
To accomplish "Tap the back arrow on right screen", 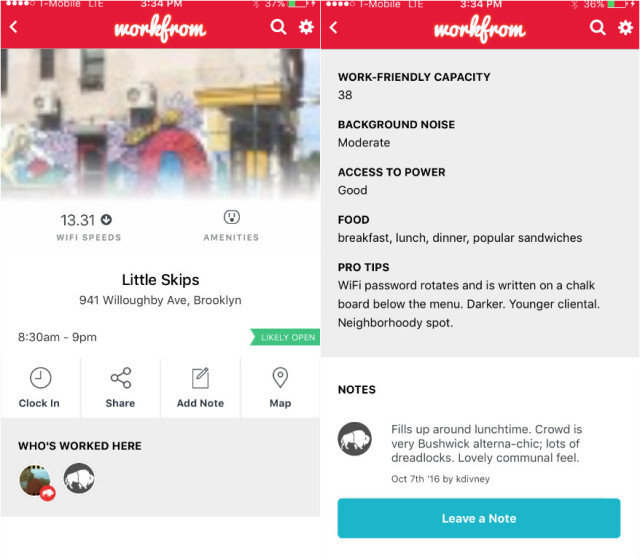I will click(333, 27).
